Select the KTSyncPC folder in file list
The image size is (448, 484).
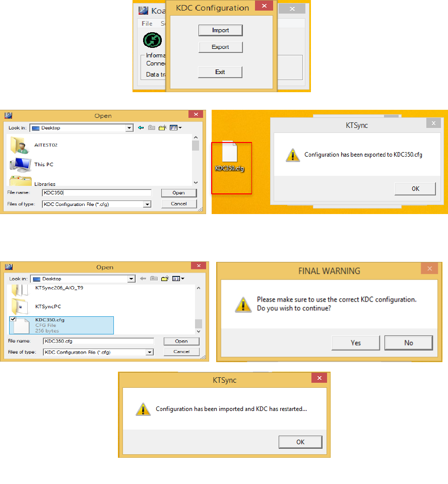pos(36,306)
